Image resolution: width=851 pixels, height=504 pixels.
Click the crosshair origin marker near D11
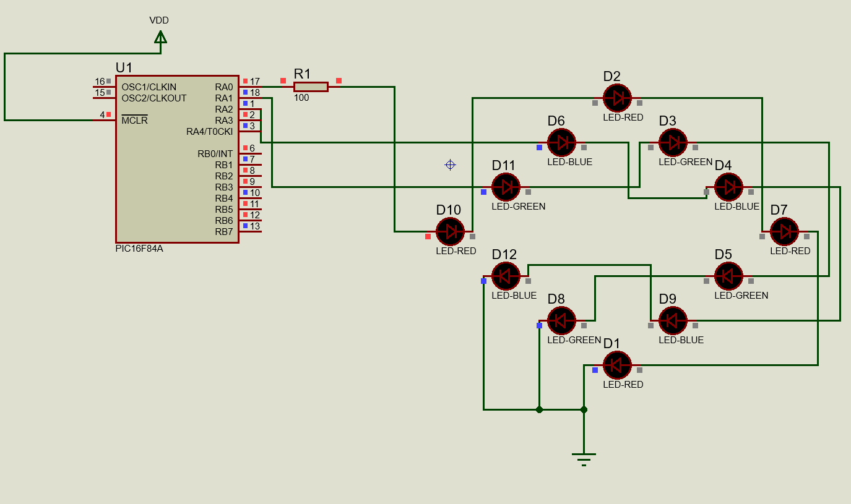(450, 164)
